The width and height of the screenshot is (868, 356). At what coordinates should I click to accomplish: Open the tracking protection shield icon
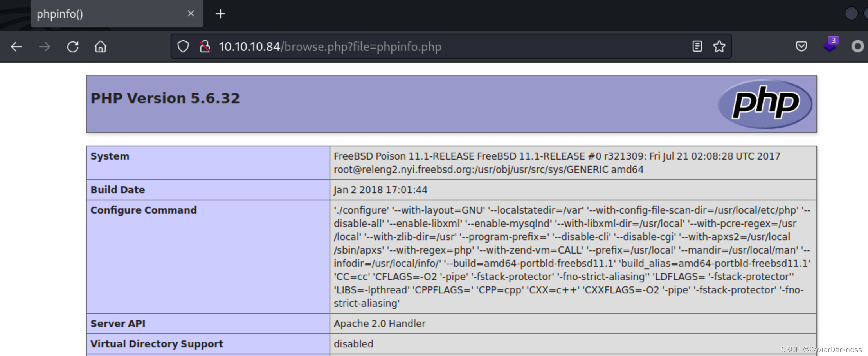pyautogui.click(x=183, y=47)
